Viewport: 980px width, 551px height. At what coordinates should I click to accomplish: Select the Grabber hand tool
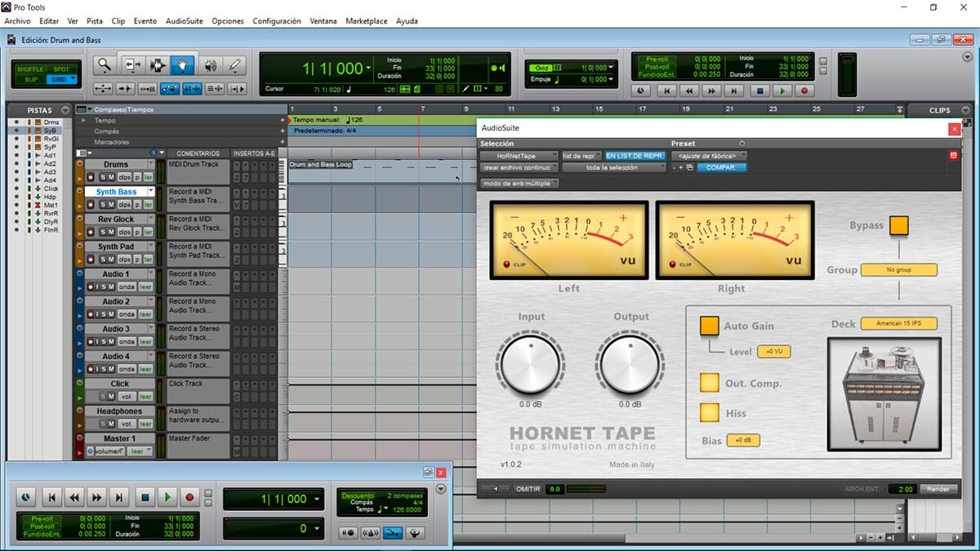182,65
